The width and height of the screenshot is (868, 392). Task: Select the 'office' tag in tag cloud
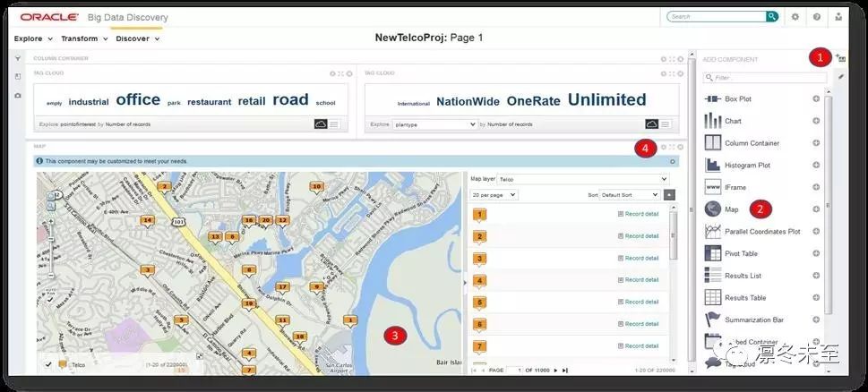click(138, 100)
